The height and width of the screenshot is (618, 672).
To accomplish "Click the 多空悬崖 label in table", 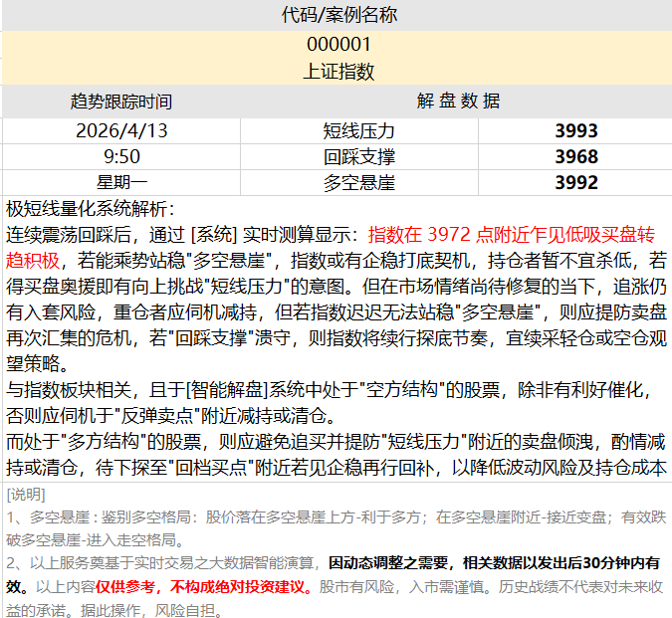I will (x=359, y=182).
